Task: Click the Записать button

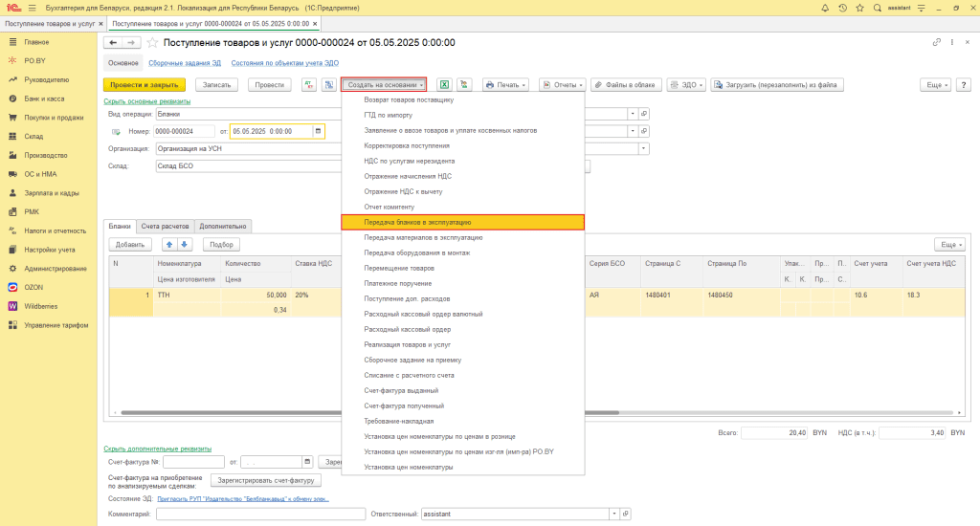Action: pyautogui.click(x=217, y=85)
